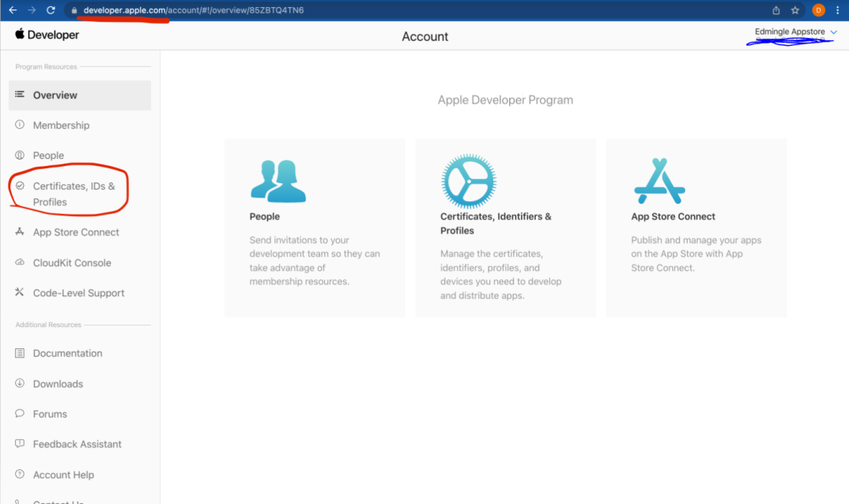Click the Overview list icon in the sidebar
The height and width of the screenshot is (504, 849).
[x=20, y=94]
